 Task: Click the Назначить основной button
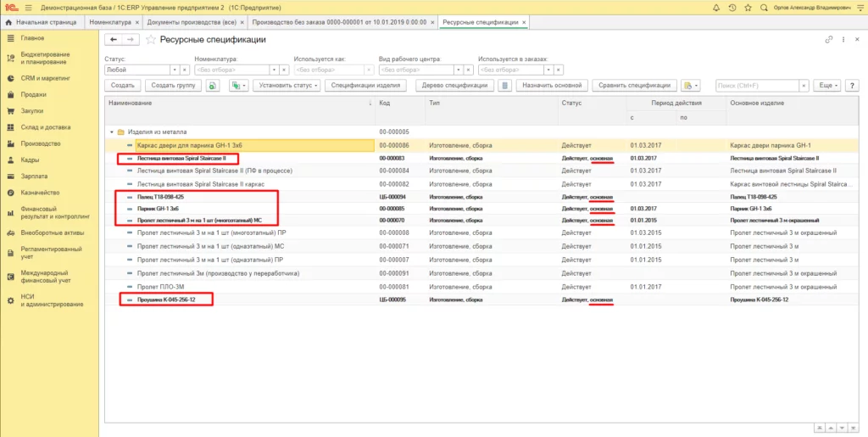[x=552, y=86]
